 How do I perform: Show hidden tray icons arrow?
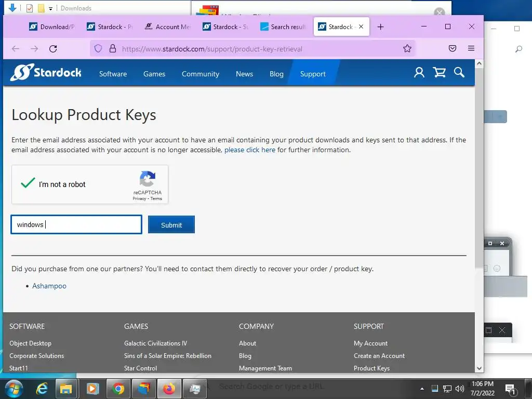[x=422, y=389]
